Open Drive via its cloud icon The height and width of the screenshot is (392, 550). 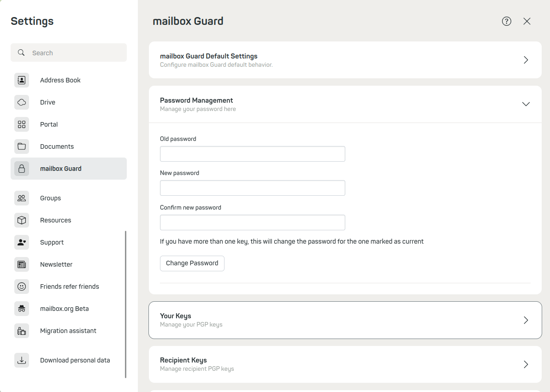point(22,102)
